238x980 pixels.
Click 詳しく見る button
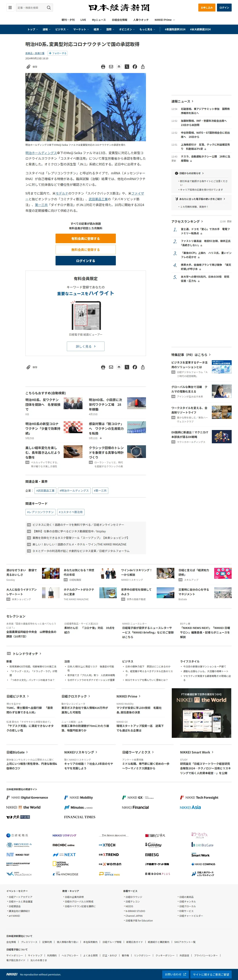coord(85,346)
